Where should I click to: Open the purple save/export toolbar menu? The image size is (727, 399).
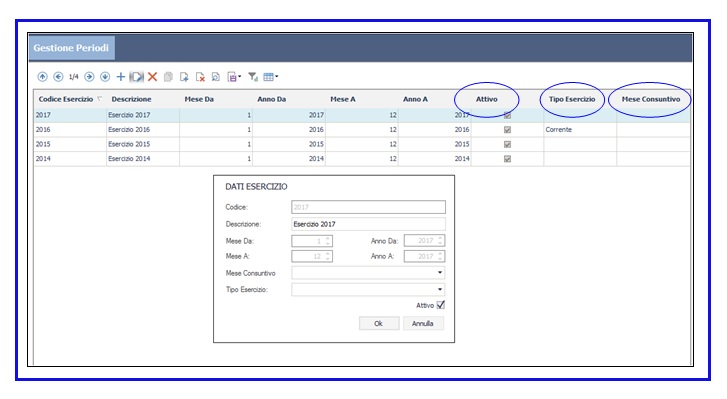click(x=234, y=77)
